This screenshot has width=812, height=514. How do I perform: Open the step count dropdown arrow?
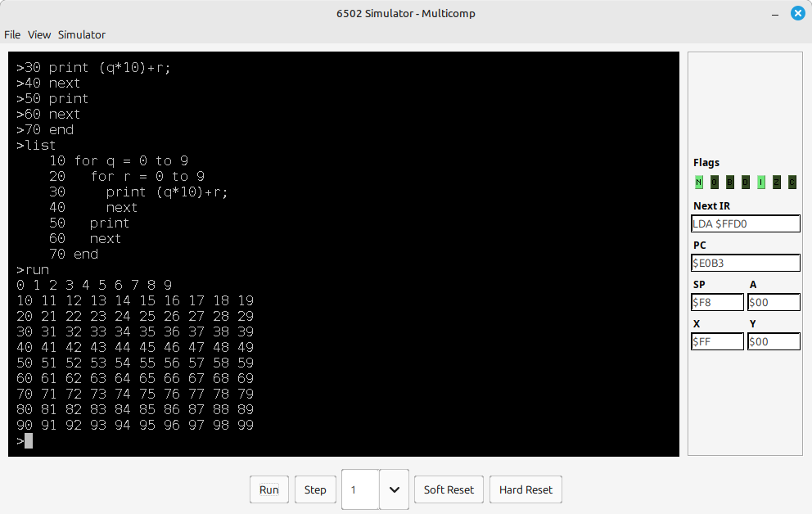(394, 489)
